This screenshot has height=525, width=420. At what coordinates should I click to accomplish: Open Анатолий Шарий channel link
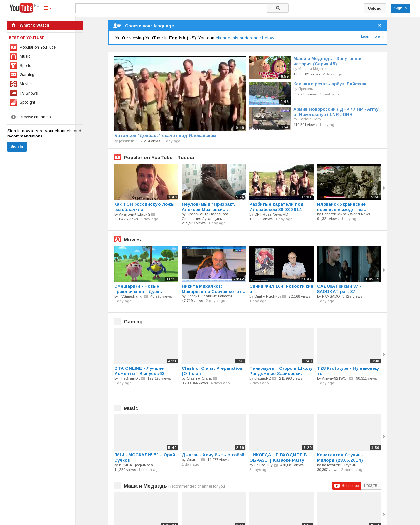tap(134, 214)
